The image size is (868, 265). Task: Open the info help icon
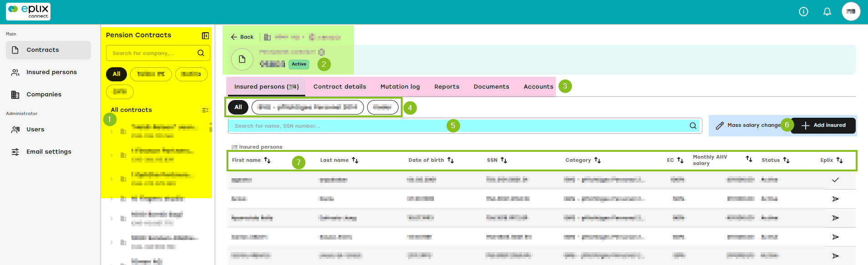tap(803, 12)
